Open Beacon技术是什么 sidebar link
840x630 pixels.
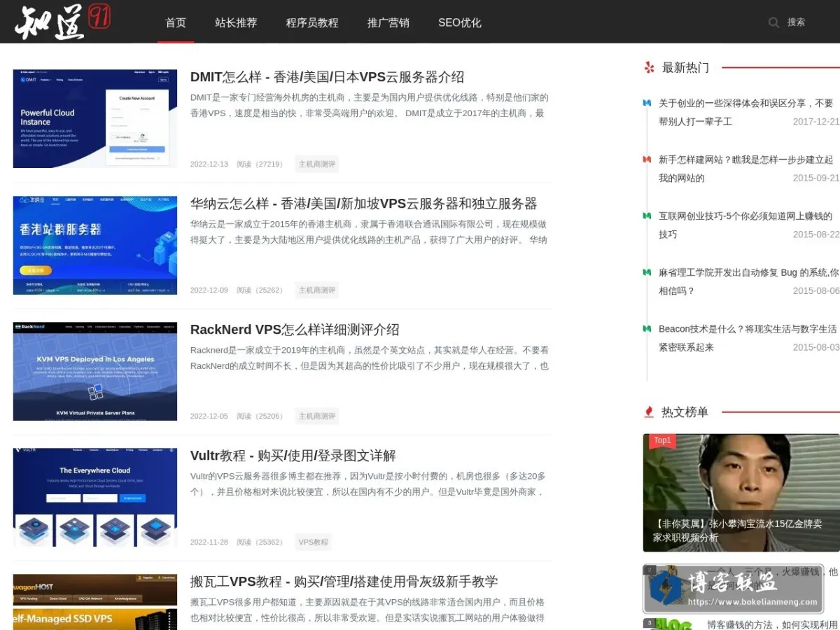[748, 337]
